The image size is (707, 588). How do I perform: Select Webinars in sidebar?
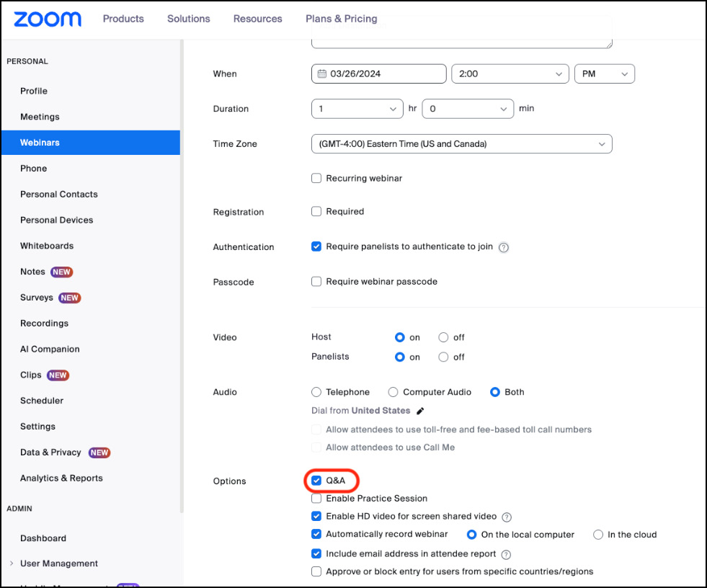click(x=91, y=143)
